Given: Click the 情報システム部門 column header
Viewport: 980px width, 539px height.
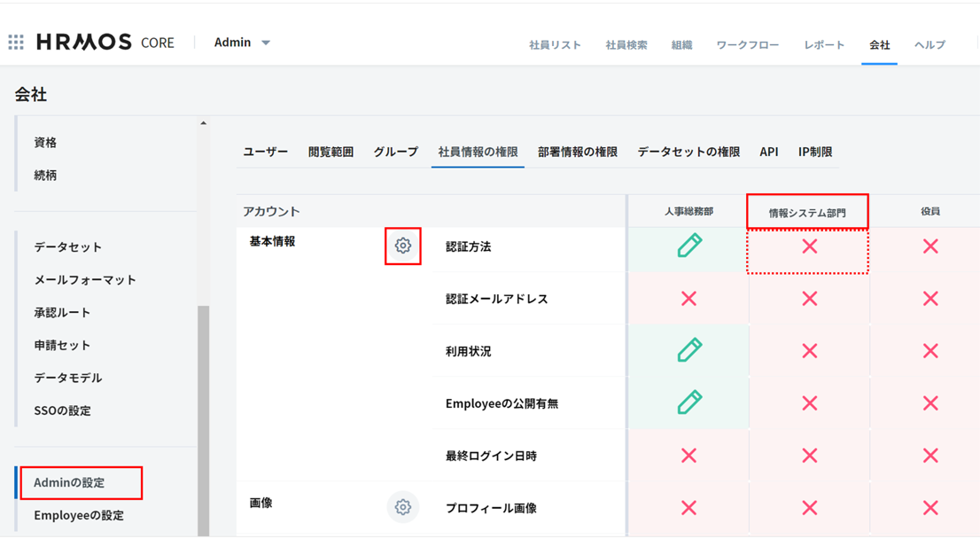Looking at the screenshot, I should [807, 213].
